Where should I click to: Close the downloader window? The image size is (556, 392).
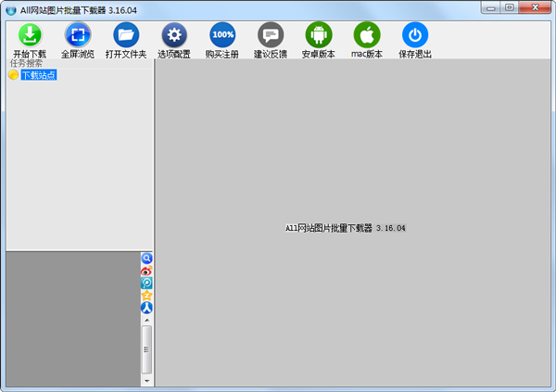(535, 7)
